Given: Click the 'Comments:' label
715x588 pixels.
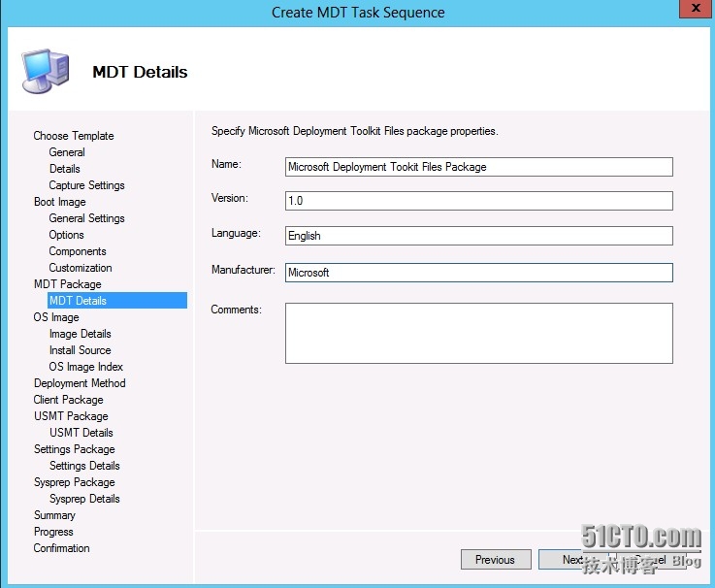Looking at the screenshot, I should [236, 310].
